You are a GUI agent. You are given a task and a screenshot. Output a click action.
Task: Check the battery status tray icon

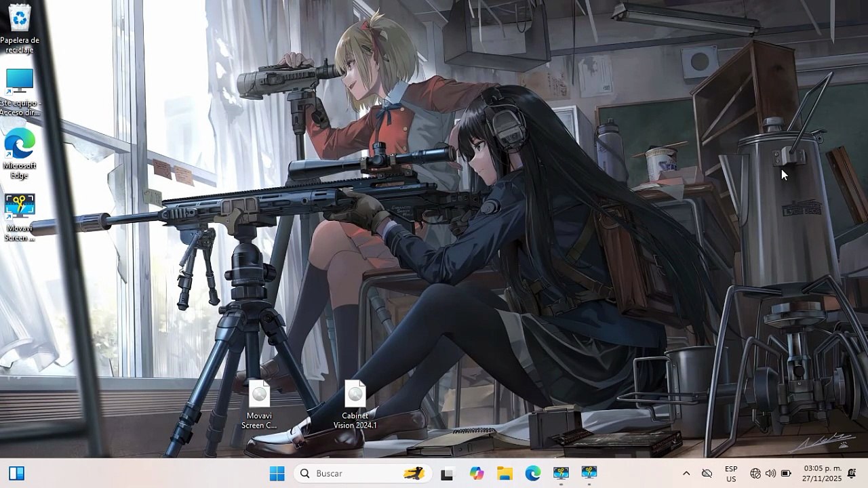coord(786,473)
